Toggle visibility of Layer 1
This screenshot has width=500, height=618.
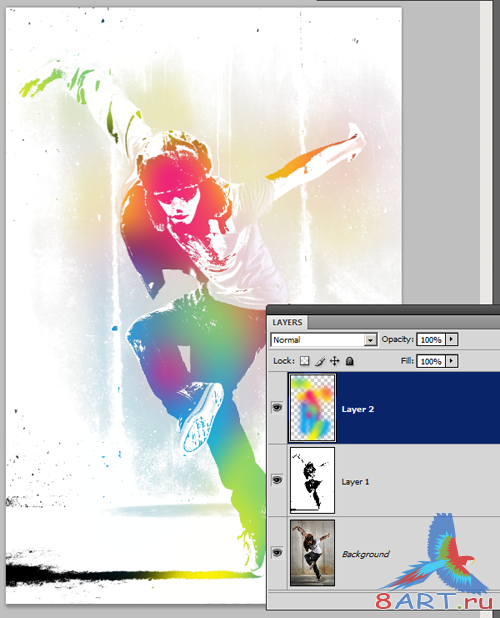coord(277,480)
